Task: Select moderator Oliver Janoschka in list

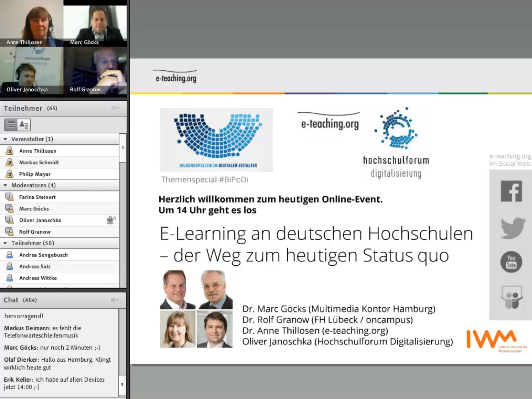Action: (x=60, y=220)
